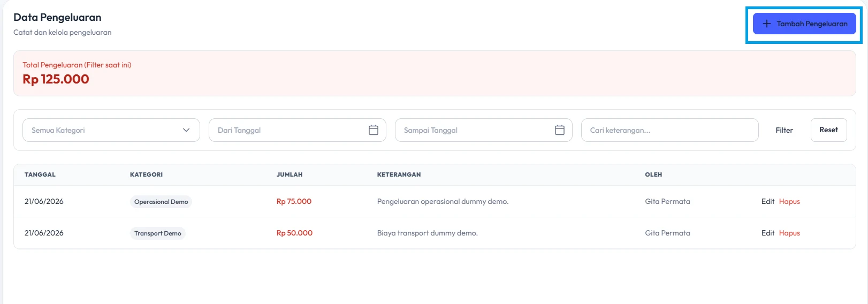Select the Transport Demo category badge

coord(158,233)
